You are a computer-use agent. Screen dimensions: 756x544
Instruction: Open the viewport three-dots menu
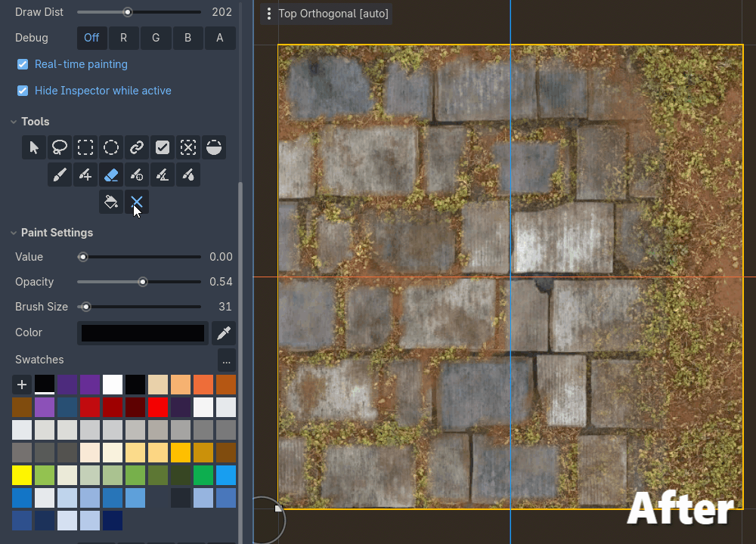(x=268, y=14)
